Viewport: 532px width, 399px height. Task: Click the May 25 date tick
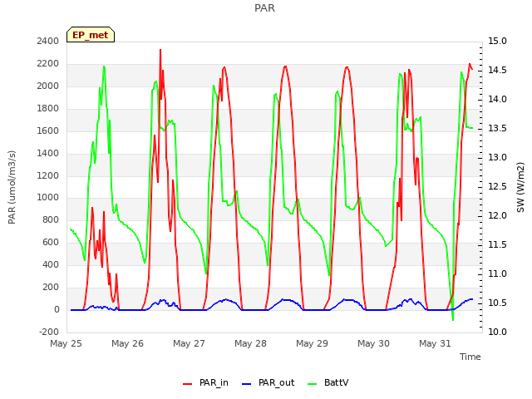(66, 343)
